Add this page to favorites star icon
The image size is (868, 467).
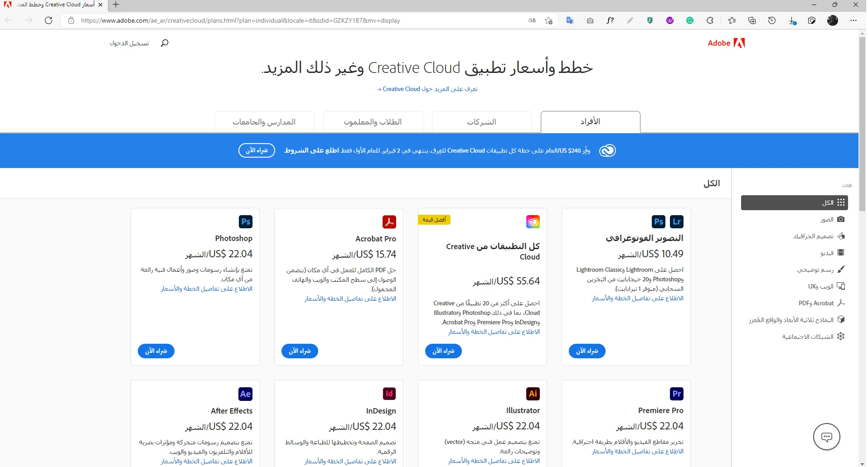[x=548, y=20]
